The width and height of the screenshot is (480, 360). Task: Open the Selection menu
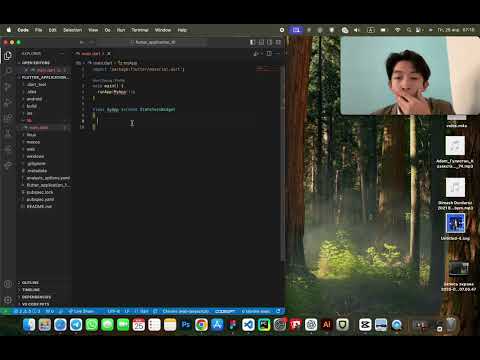[72, 30]
